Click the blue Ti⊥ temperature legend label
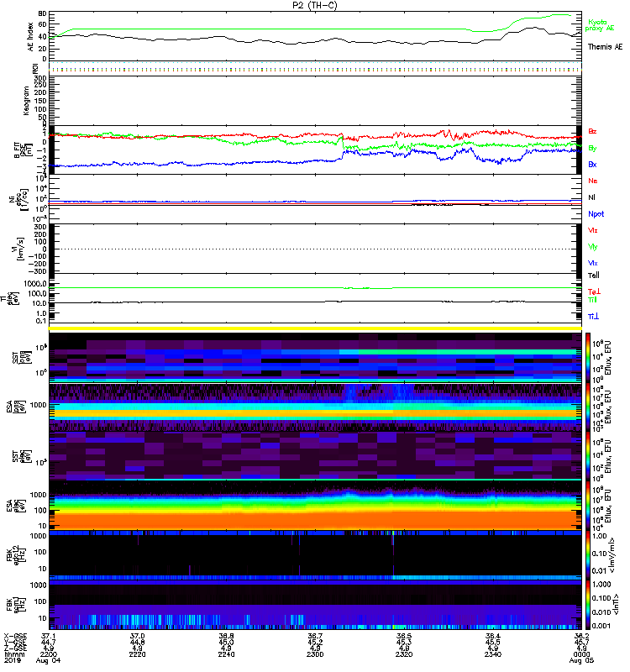This screenshot has height=672, width=630. 593,317
